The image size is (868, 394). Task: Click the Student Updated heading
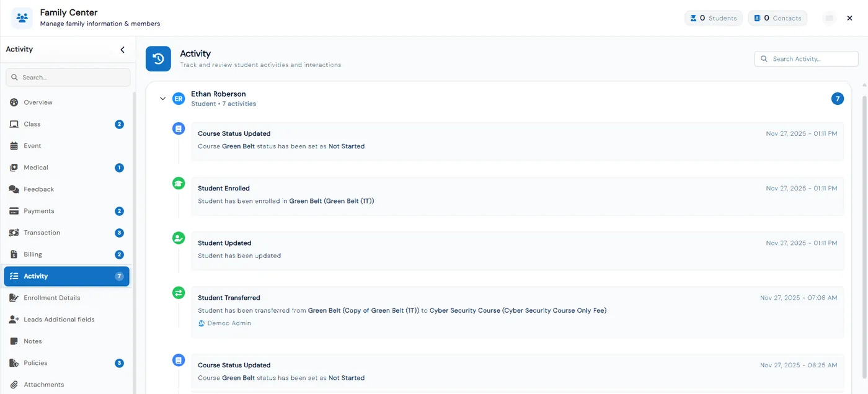point(224,243)
